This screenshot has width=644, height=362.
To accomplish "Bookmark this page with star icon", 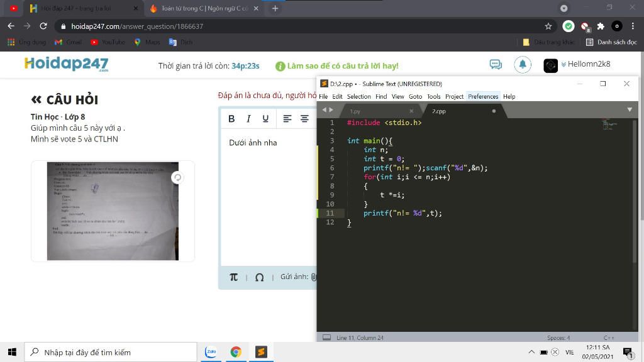I will pyautogui.click(x=548, y=26).
